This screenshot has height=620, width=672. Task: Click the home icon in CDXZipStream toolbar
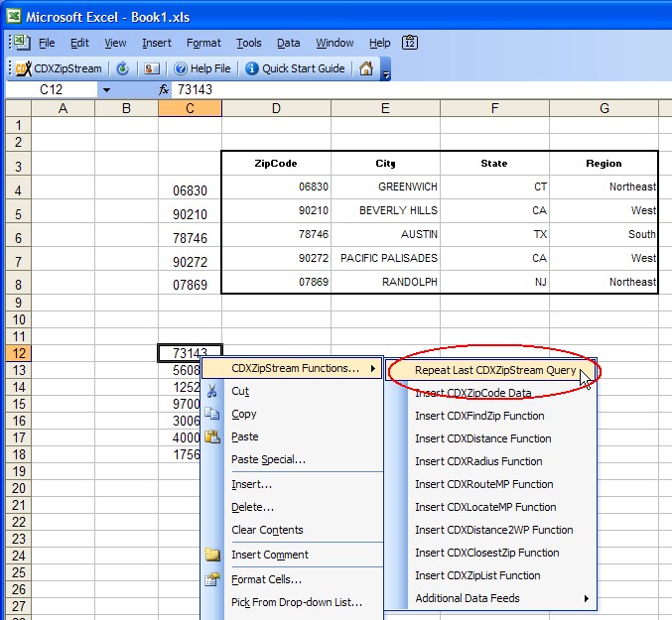tap(366, 68)
